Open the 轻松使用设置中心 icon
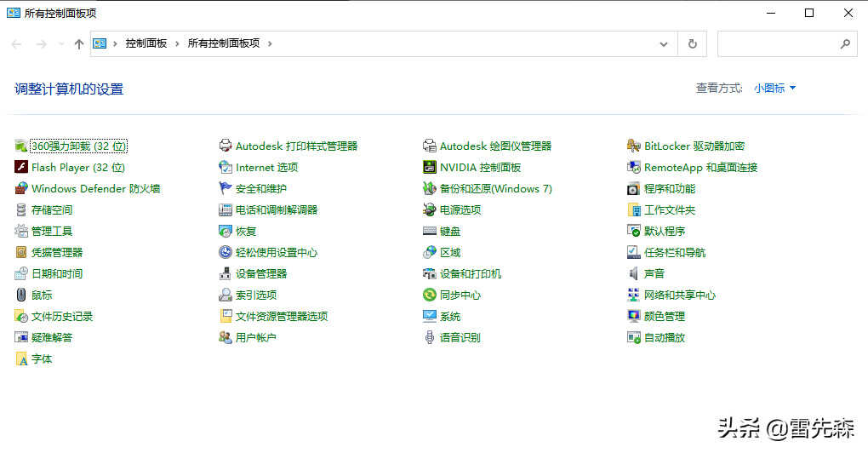The width and height of the screenshot is (868, 453). (226, 253)
